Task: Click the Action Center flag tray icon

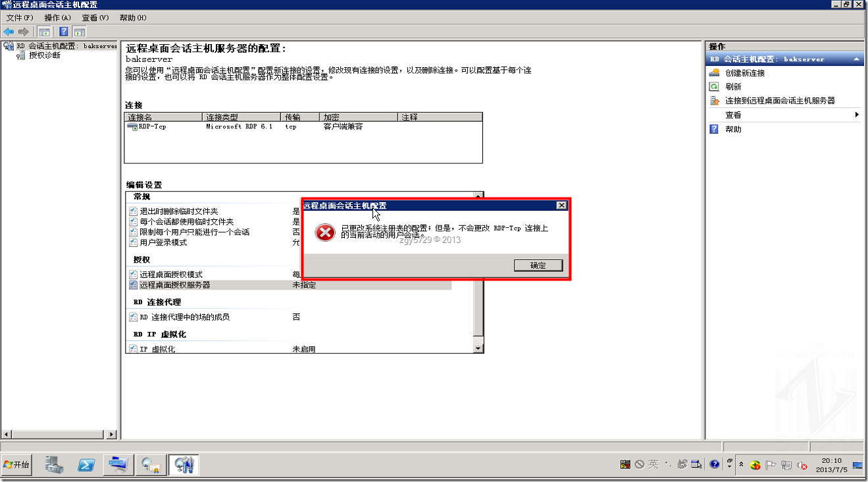Action: (771, 465)
